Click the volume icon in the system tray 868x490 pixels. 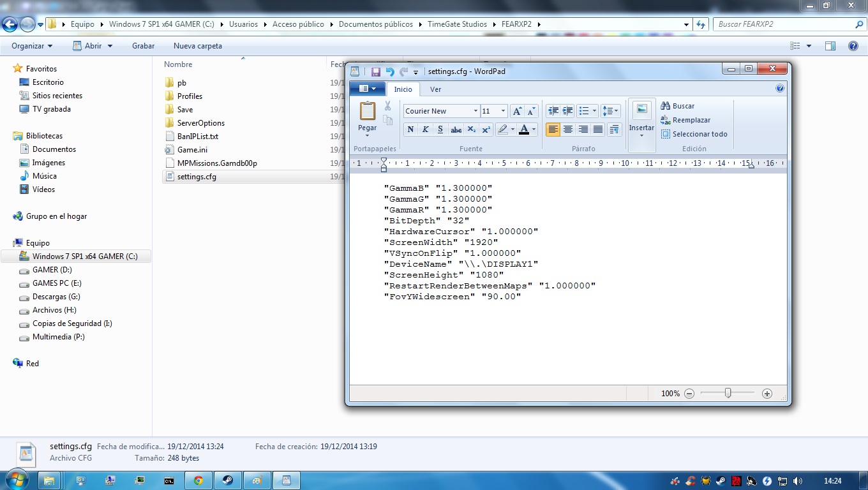(x=797, y=480)
